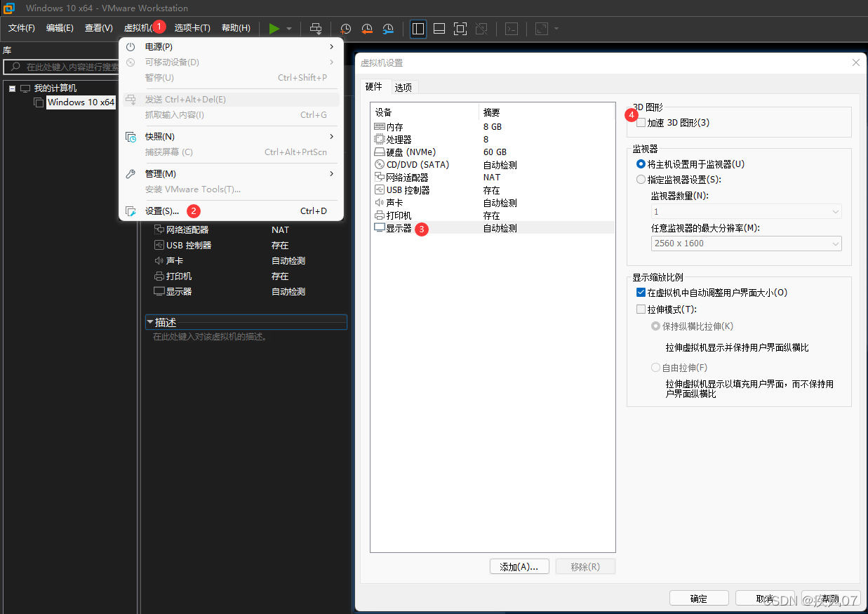Click the revert to snapshot toolbar icon
868x614 pixels.
click(367, 29)
